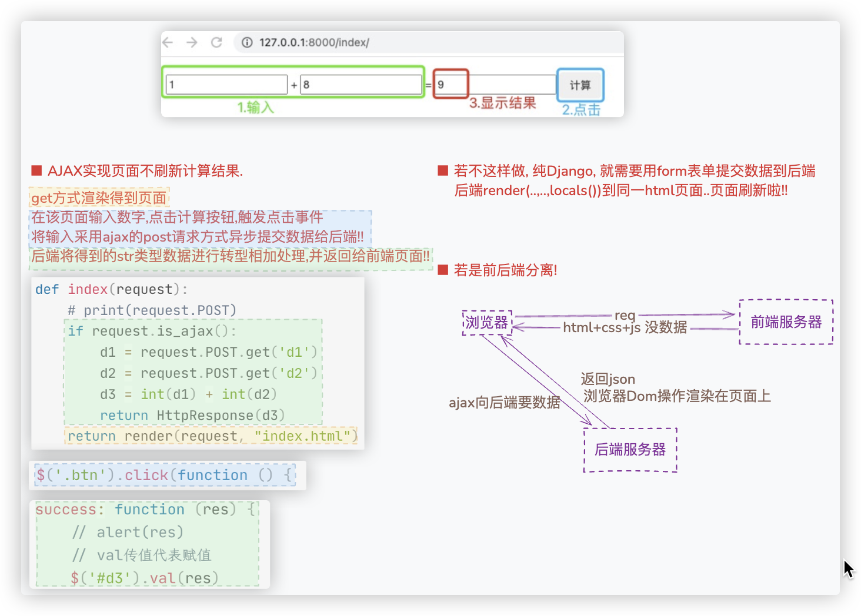Image resolution: width=861 pixels, height=616 pixels.
Task: Select the $('.btn').click code snippet
Action: 165,475
